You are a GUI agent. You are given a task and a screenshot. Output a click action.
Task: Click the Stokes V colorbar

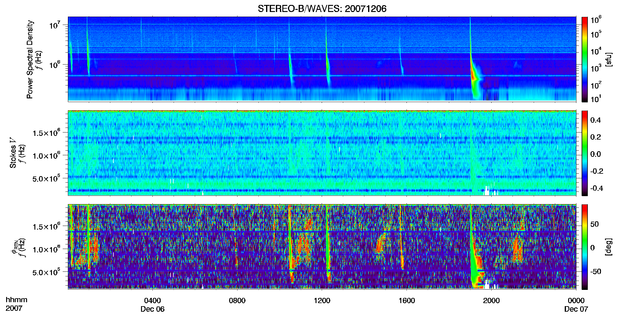coord(585,153)
